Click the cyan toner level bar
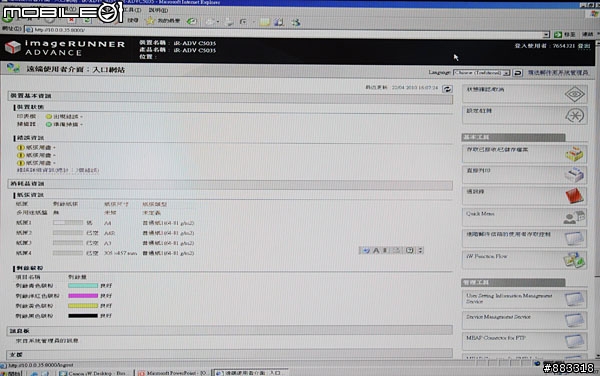This screenshot has height=376, width=600. tap(83, 285)
